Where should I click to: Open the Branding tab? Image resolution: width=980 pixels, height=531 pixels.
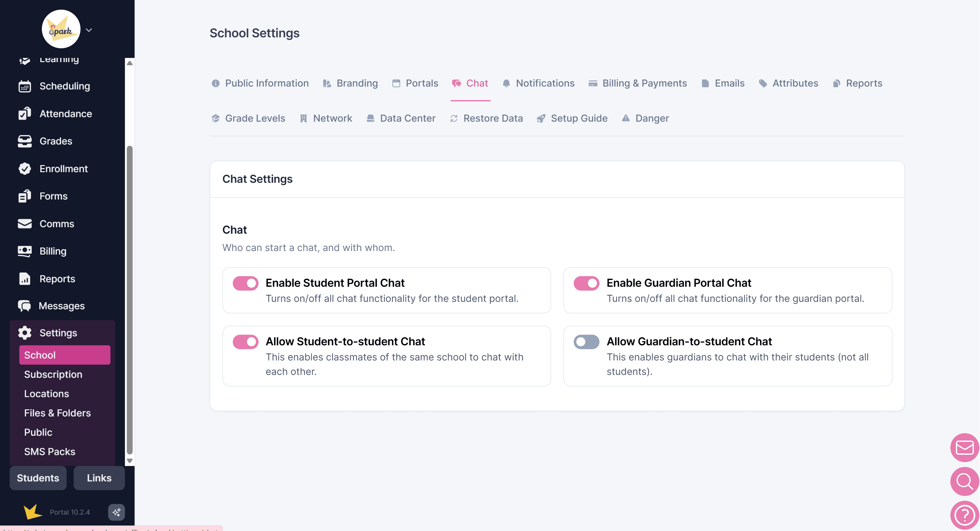350,83
